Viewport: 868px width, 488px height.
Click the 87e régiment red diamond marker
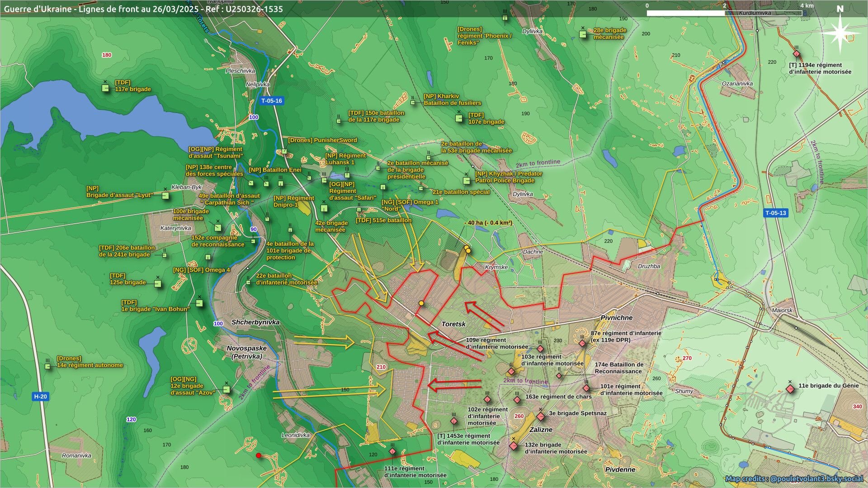[582, 343]
